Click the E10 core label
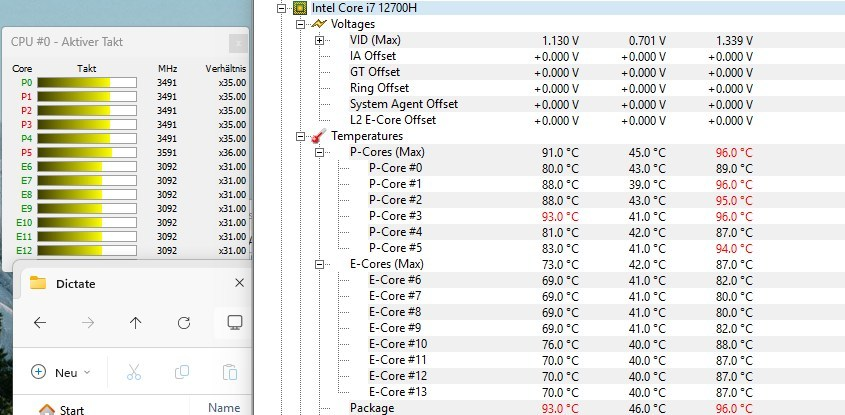Image resolution: width=845 pixels, height=415 pixels. click(24, 223)
